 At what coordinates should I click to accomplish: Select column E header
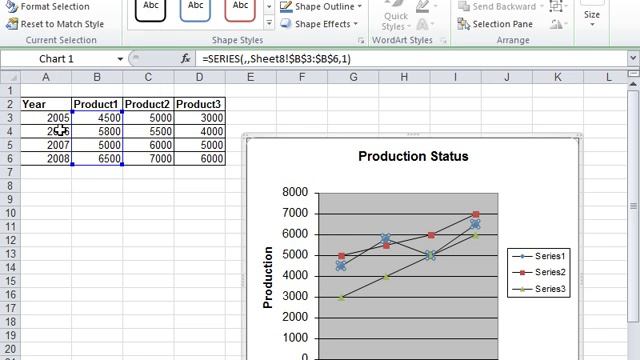pos(251,77)
